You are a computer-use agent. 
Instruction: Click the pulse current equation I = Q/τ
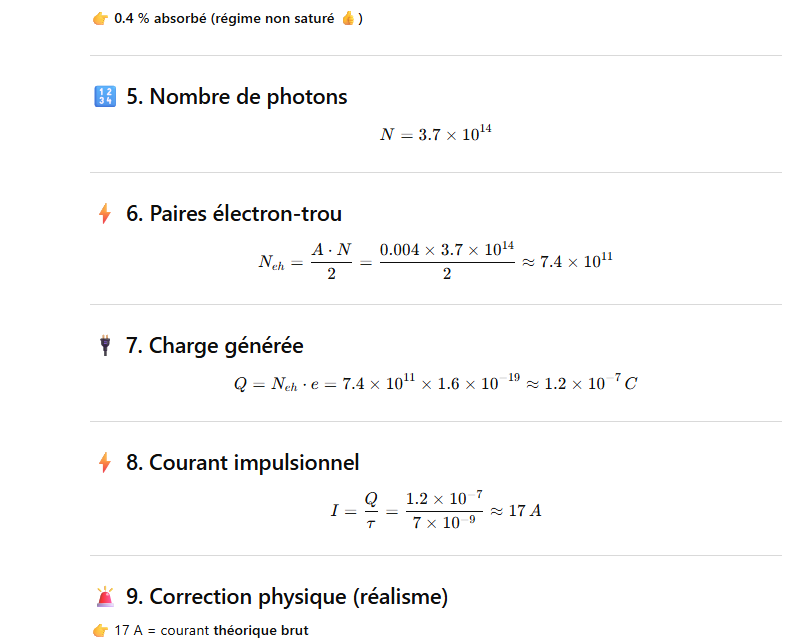pyautogui.click(x=436, y=510)
